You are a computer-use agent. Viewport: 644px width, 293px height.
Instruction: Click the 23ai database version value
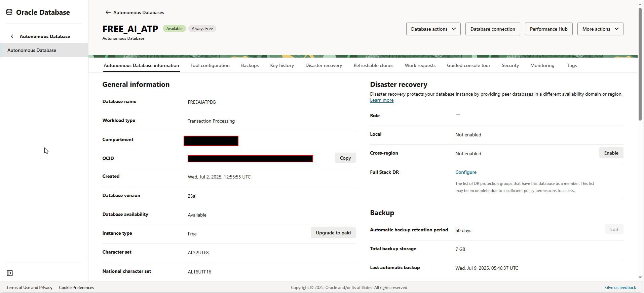coord(192,196)
